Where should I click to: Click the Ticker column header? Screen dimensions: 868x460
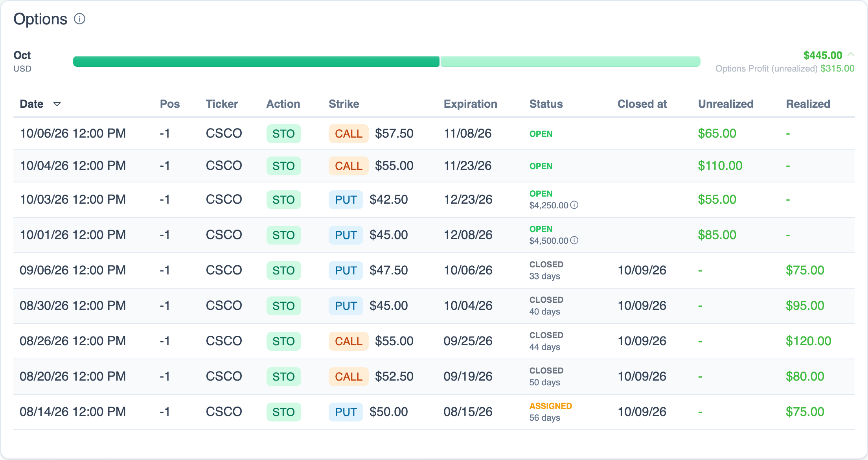222,104
